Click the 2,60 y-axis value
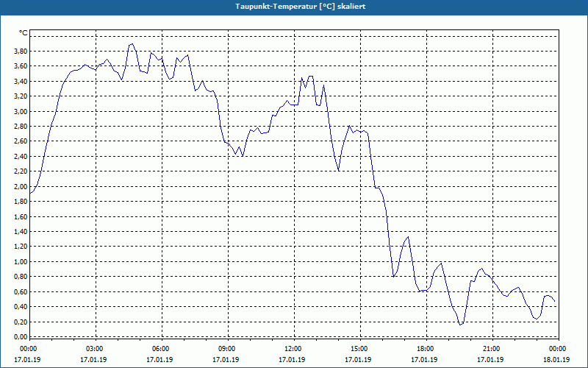Screen dimensions: 588x368 click(x=21, y=141)
